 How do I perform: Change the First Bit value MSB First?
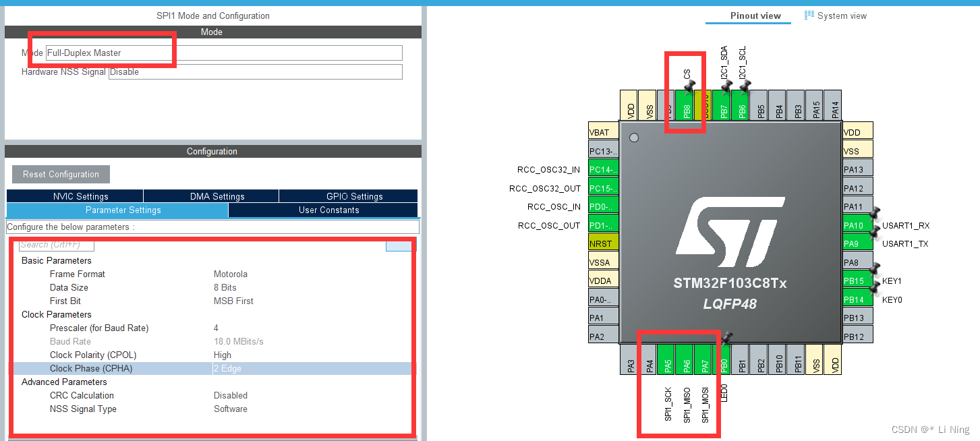pyautogui.click(x=233, y=301)
